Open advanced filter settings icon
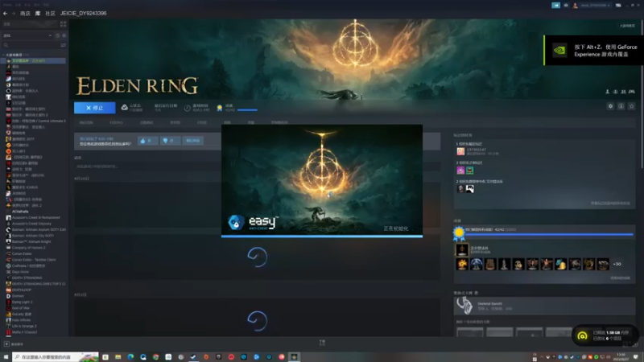Screen dimensions: 644x362 63,45
